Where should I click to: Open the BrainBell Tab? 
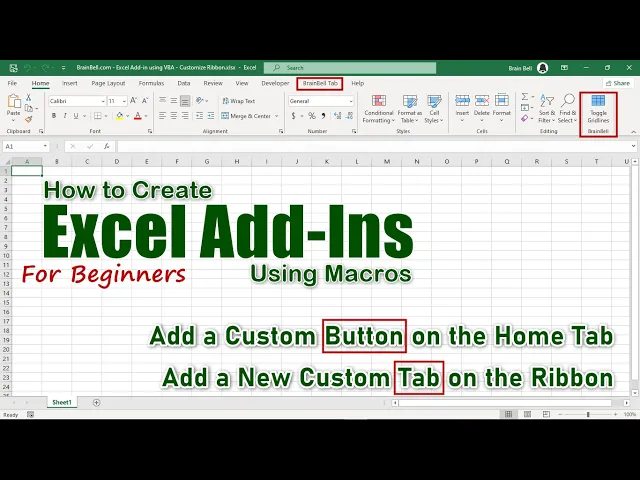320,83
